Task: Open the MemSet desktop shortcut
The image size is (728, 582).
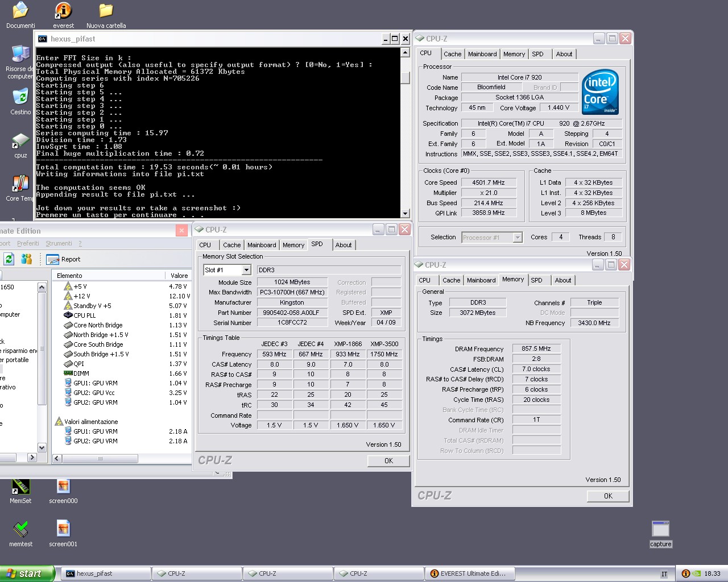Action: [20, 491]
